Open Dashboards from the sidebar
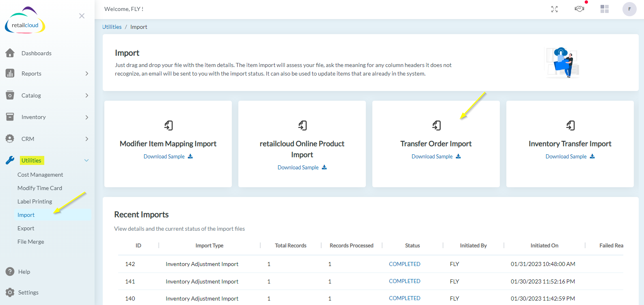 point(37,53)
